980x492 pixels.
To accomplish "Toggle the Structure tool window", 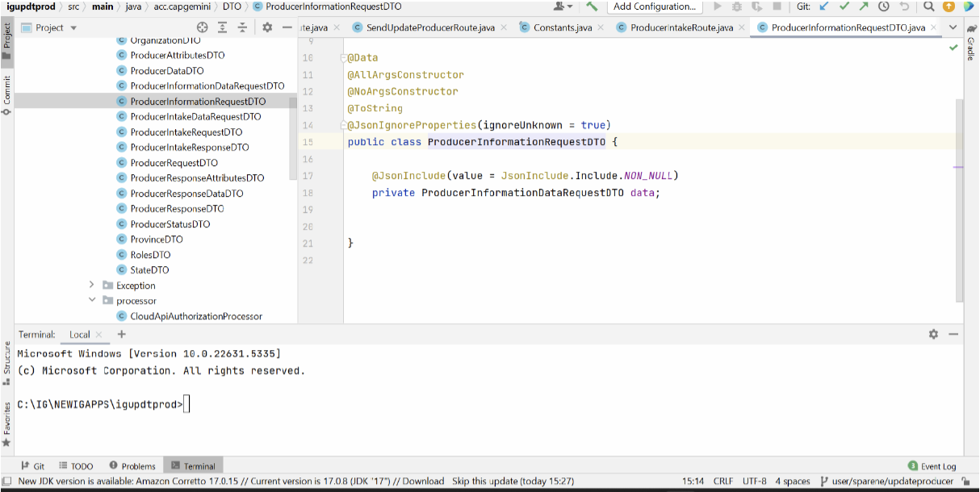I will click(x=6, y=368).
